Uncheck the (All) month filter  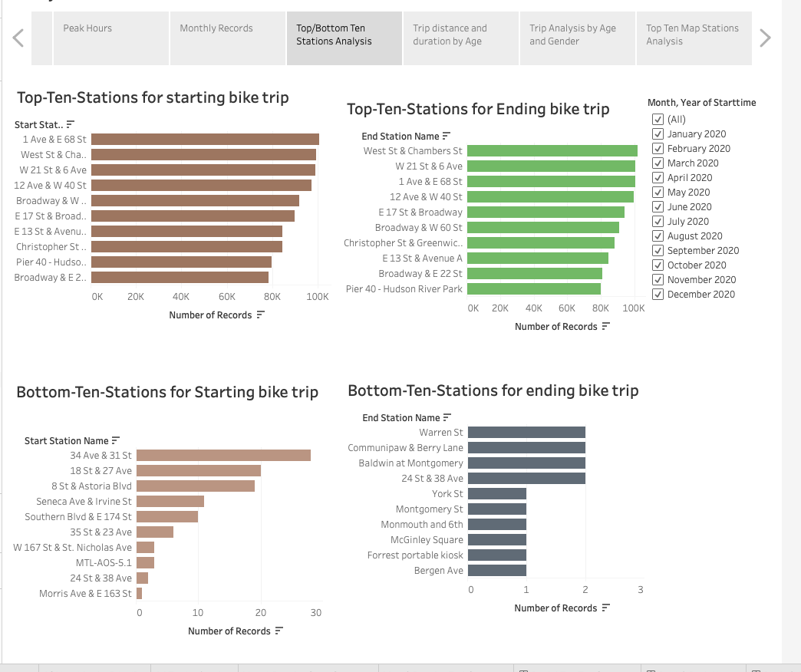click(658, 119)
